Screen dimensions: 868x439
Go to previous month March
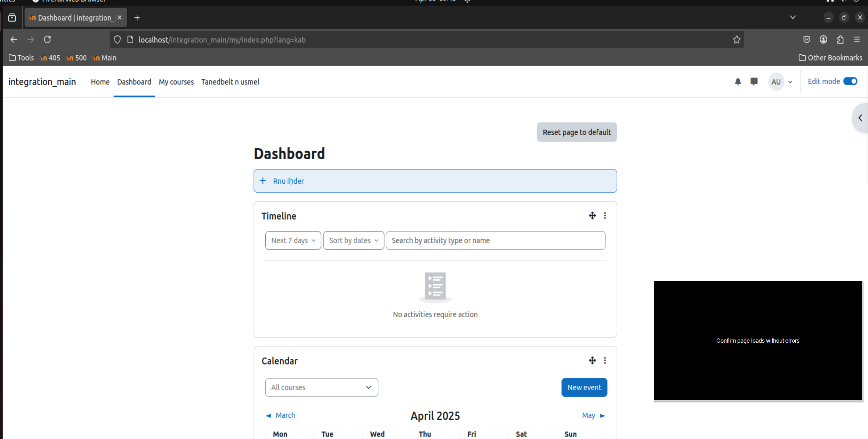[x=280, y=415]
